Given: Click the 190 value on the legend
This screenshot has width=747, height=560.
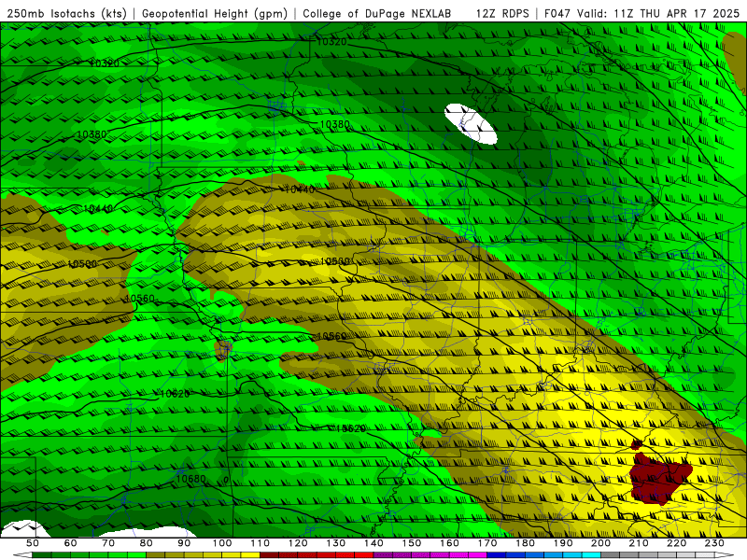Looking at the screenshot, I should click(563, 543).
